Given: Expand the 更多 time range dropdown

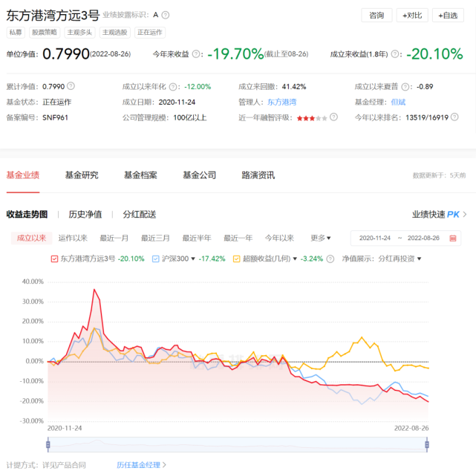Looking at the screenshot, I should coord(321,238).
